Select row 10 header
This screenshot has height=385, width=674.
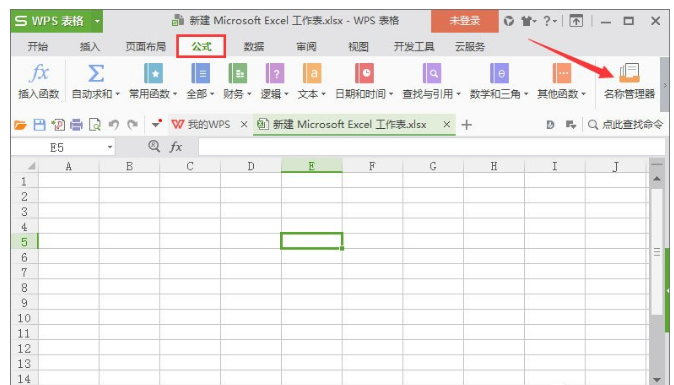click(x=25, y=318)
